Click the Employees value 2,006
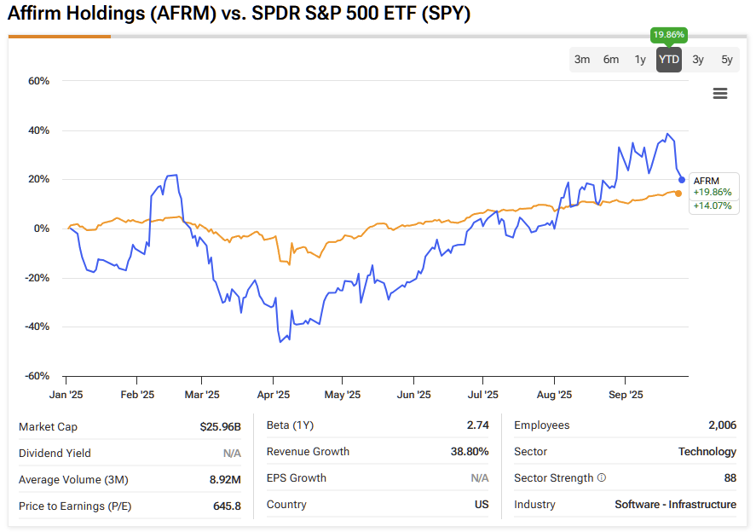 click(722, 425)
